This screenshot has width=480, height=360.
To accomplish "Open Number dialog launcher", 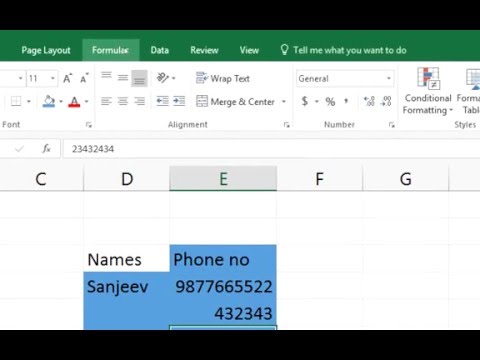I will (392, 125).
